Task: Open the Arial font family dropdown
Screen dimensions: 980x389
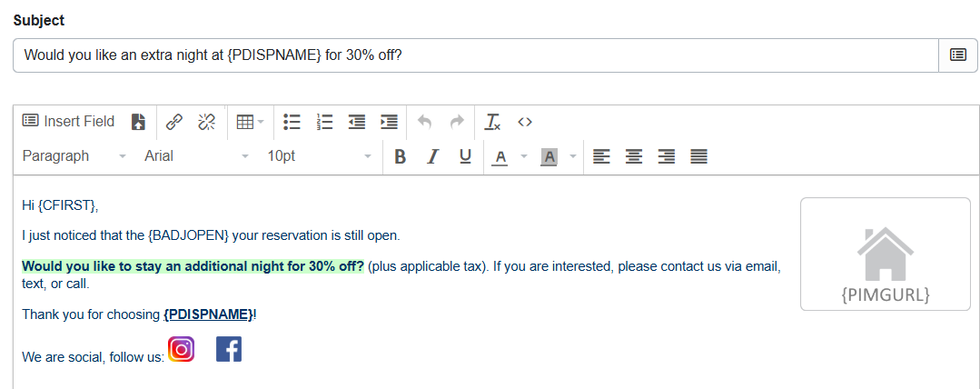Action: point(196,156)
